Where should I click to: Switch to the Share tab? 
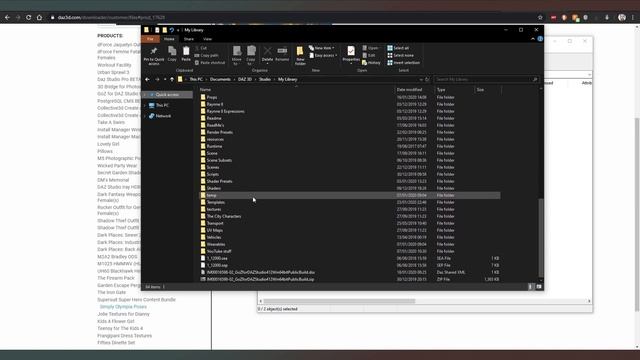pyautogui.click(x=189, y=39)
